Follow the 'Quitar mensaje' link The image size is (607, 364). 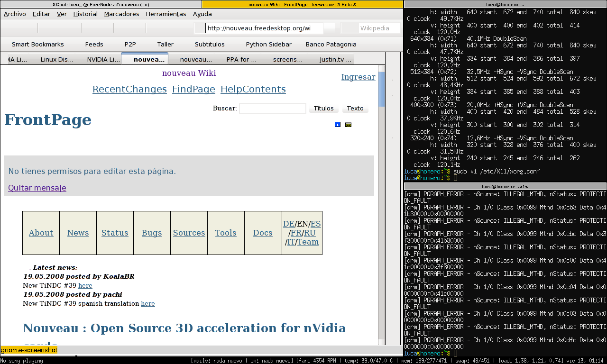click(37, 188)
